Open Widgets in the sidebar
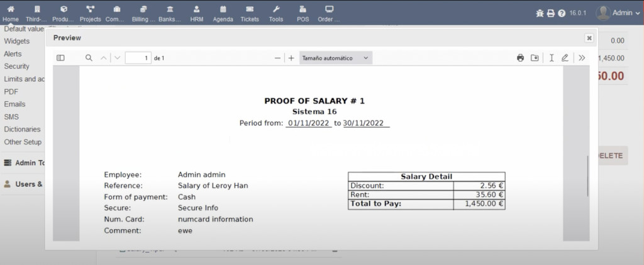The image size is (644, 265). [17, 41]
